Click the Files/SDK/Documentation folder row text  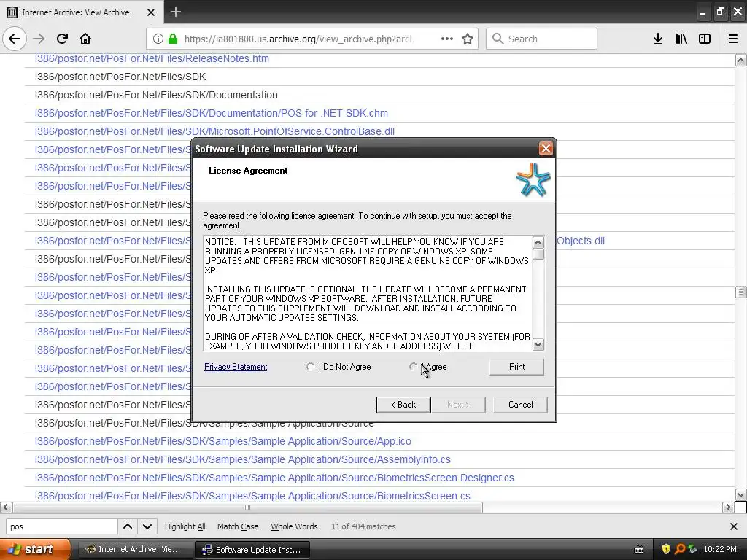pyautogui.click(x=156, y=95)
